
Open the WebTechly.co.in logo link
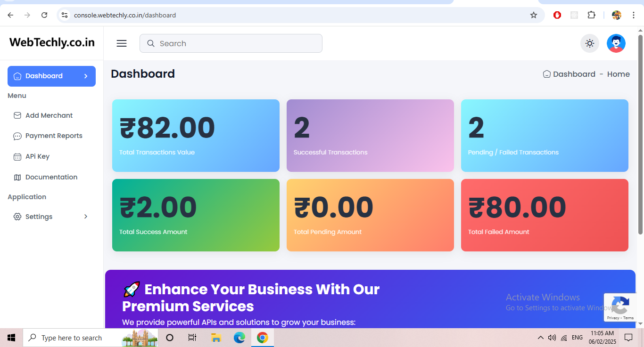[x=51, y=42]
